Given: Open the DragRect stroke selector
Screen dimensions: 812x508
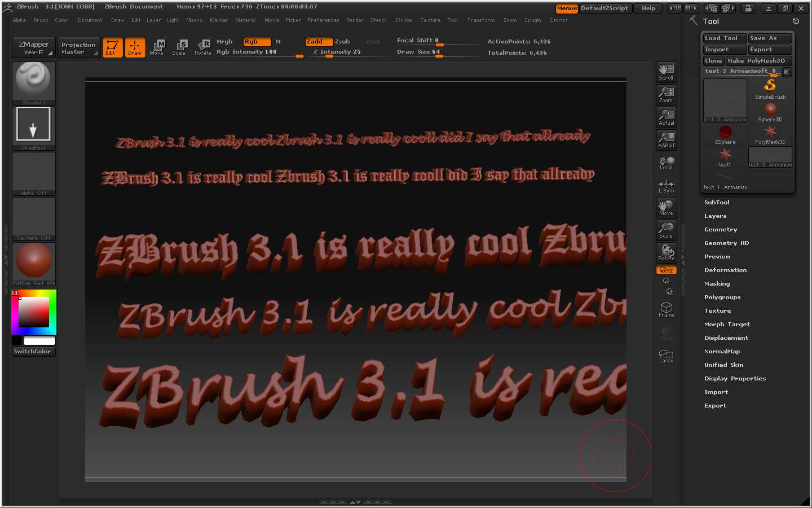Looking at the screenshot, I should click(x=34, y=128).
